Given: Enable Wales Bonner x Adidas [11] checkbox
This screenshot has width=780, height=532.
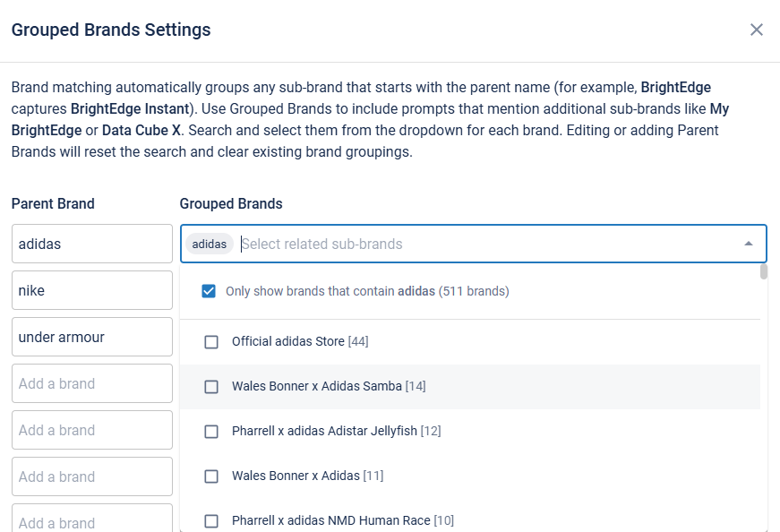Looking at the screenshot, I should tap(211, 476).
